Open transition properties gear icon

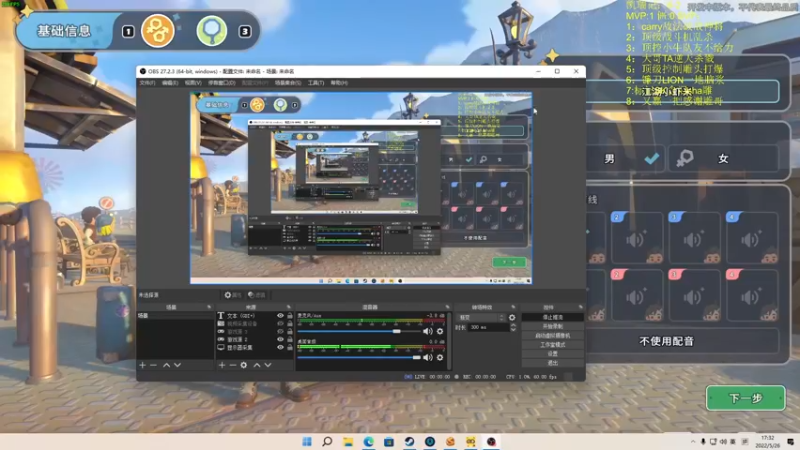point(512,317)
